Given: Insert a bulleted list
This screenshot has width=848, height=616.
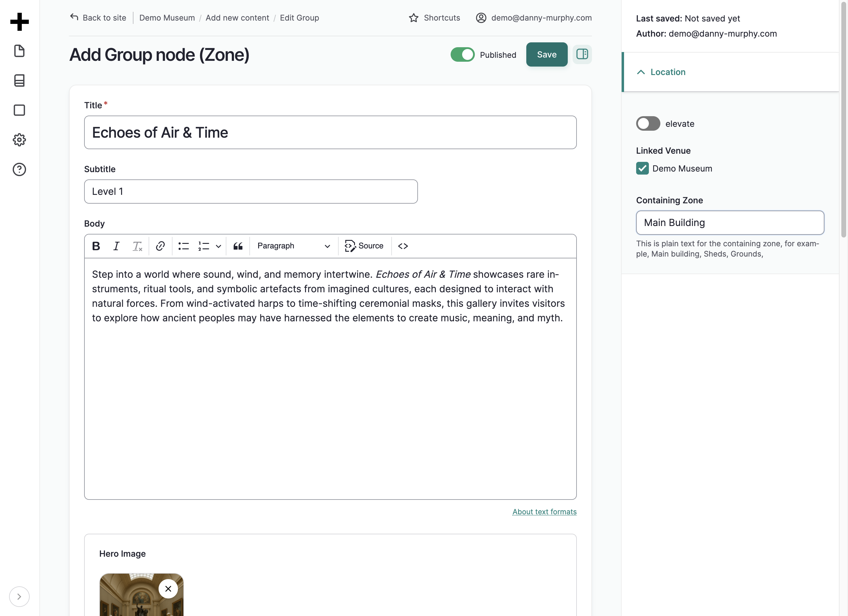Looking at the screenshot, I should coord(184,246).
